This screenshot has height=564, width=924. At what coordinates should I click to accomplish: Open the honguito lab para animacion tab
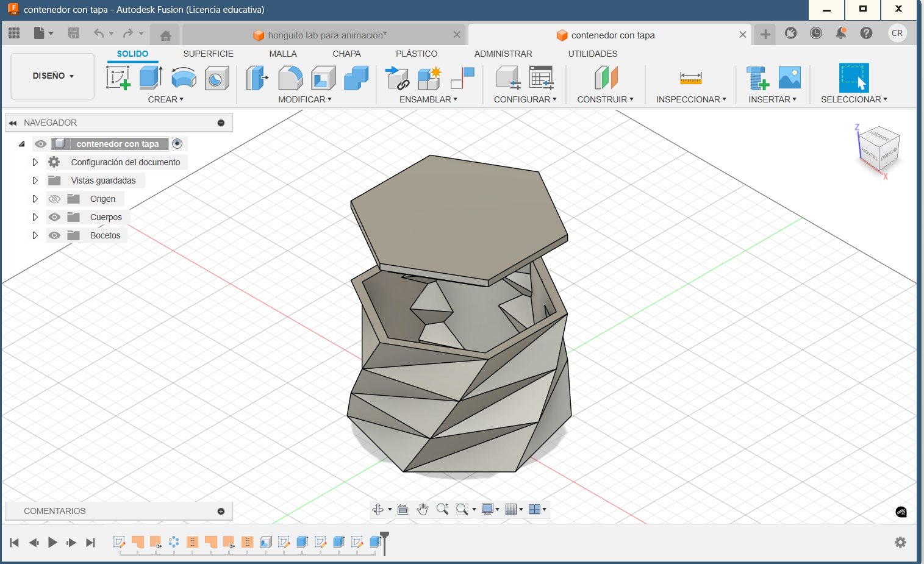click(326, 35)
